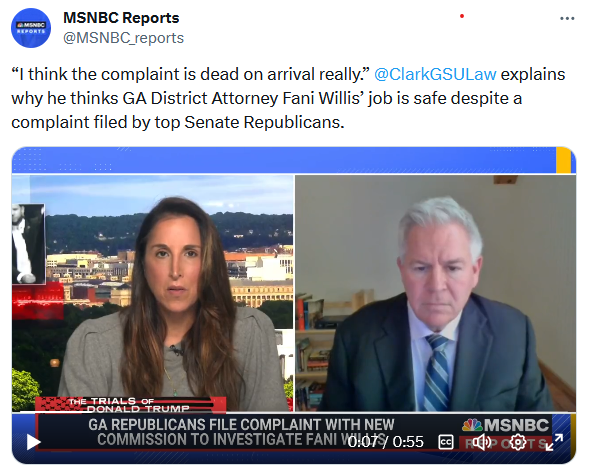Image resolution: width=593 pixels, height=473 pixels.
Task: Expand video to fullscreen
Action: 554,442
